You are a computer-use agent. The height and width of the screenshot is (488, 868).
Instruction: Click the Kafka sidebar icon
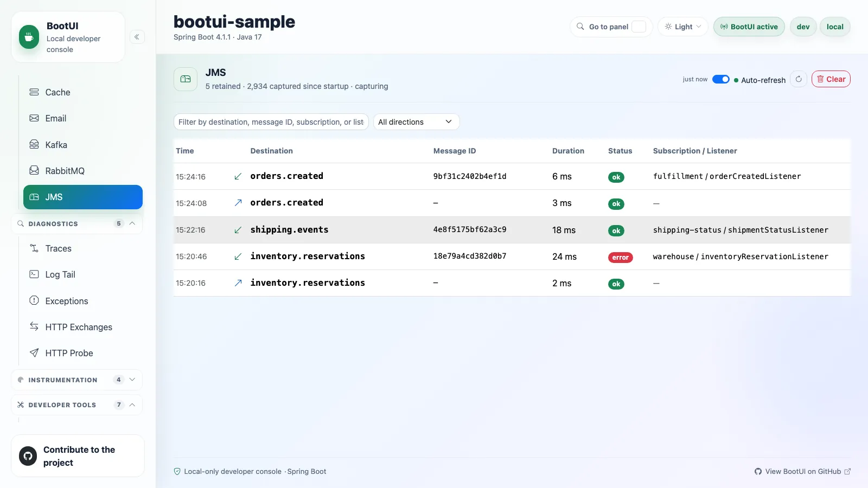[x=34, y=144]
